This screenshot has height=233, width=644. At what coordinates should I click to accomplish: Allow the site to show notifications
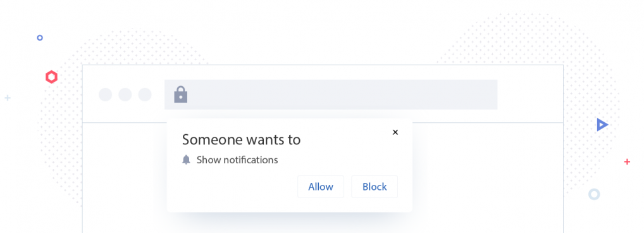321,187
